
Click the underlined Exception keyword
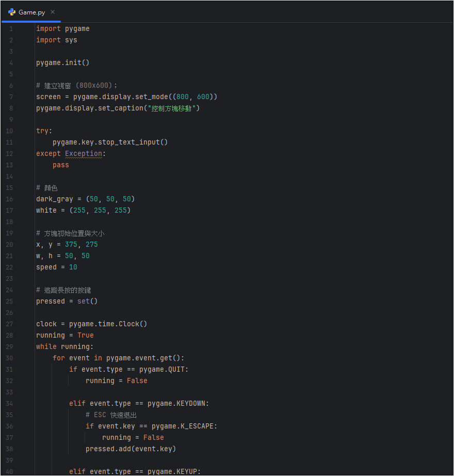[x=83, y=154]
